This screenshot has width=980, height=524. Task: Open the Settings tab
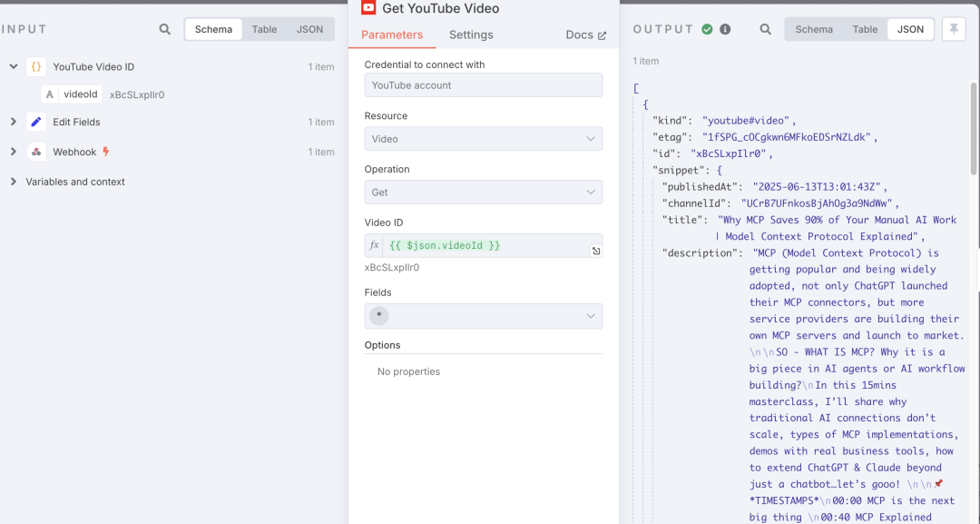point(471,35)
